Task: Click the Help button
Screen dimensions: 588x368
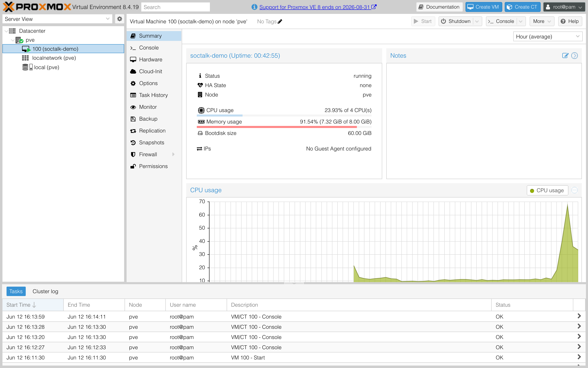Action: point(570,21)
